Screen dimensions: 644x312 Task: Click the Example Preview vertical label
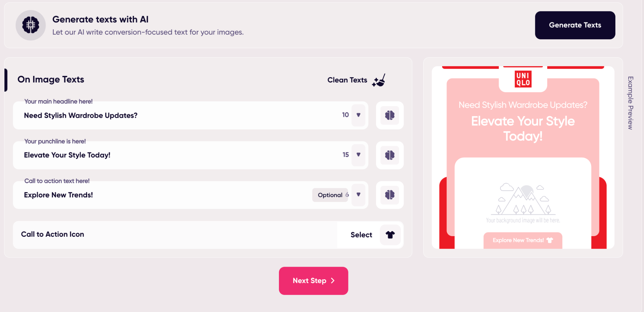[630, 103]
